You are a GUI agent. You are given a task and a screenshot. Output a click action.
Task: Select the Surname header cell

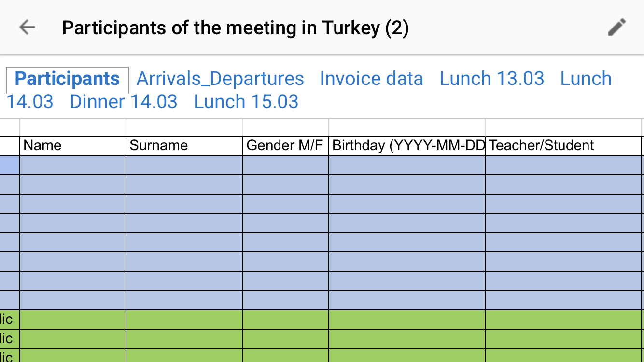tap(184, 146)
